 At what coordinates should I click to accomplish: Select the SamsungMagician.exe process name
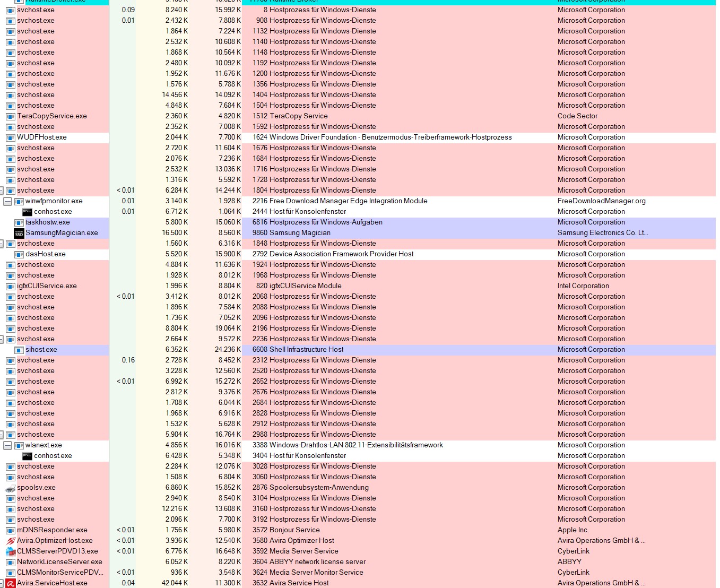[x=62, y=233]
